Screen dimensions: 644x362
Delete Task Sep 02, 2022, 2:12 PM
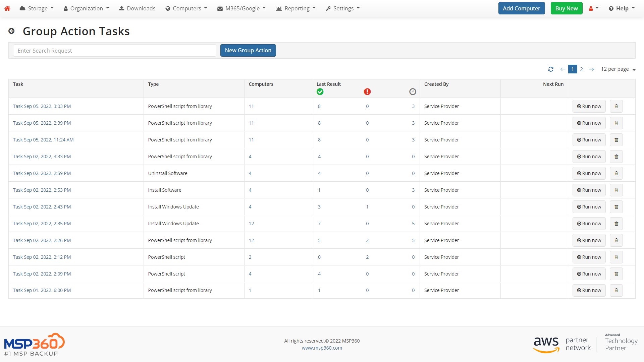[616, 257]
